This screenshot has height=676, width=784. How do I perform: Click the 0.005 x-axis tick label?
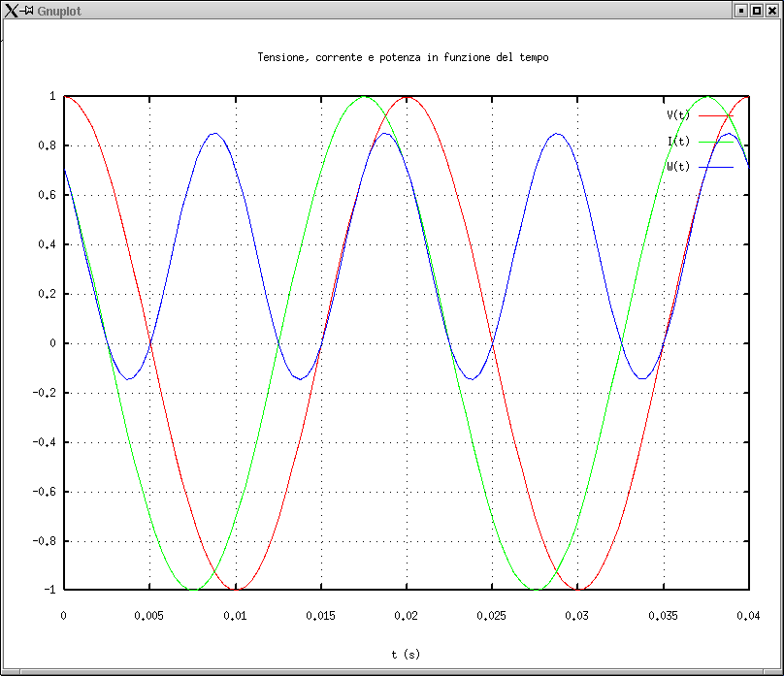[x=149, y=615]
